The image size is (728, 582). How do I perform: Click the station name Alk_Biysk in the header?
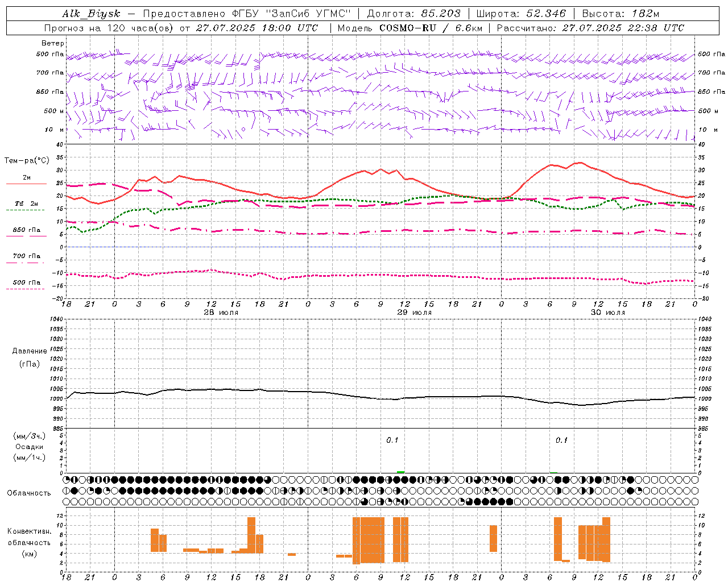(91, 14)
